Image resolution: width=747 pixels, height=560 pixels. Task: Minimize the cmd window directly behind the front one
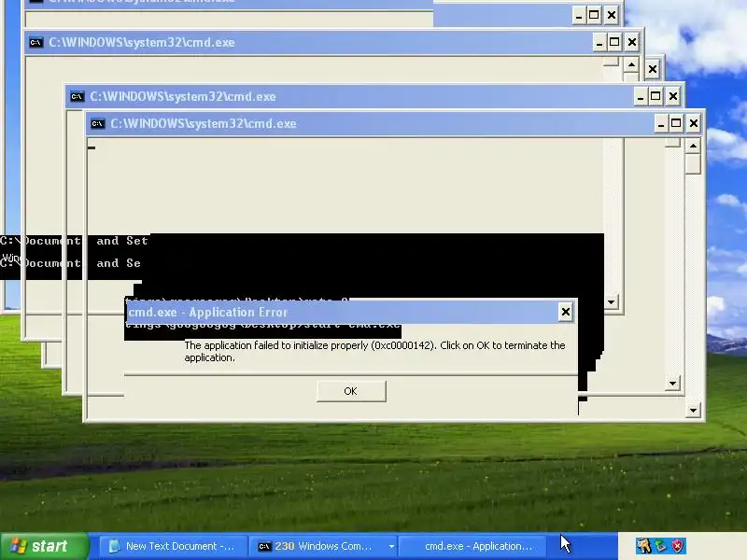pos(641,97)
